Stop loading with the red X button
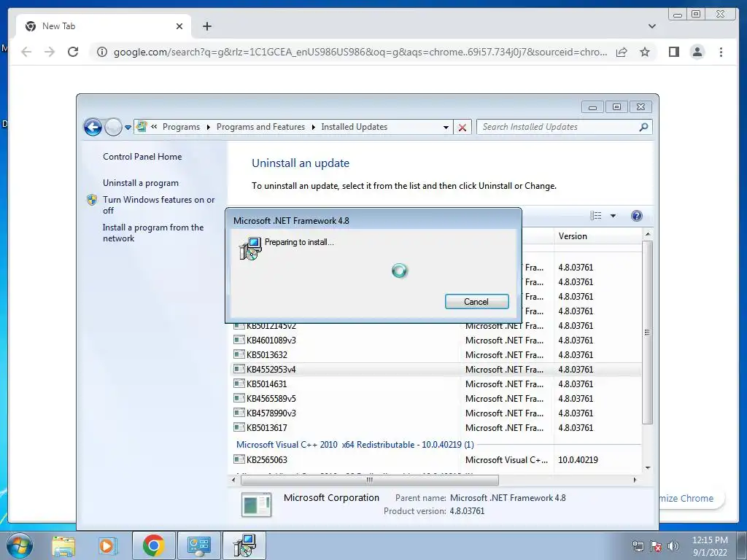This screenshot has height=560, width=747. [x=462, y=127]
